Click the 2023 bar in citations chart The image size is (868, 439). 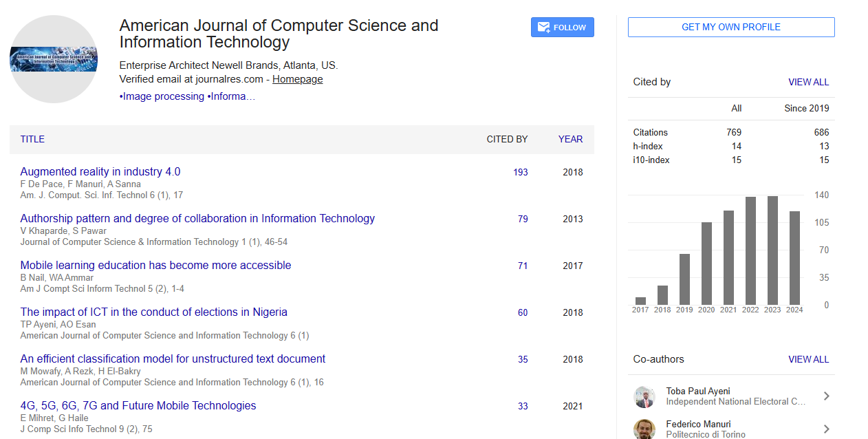click(772, 250)
